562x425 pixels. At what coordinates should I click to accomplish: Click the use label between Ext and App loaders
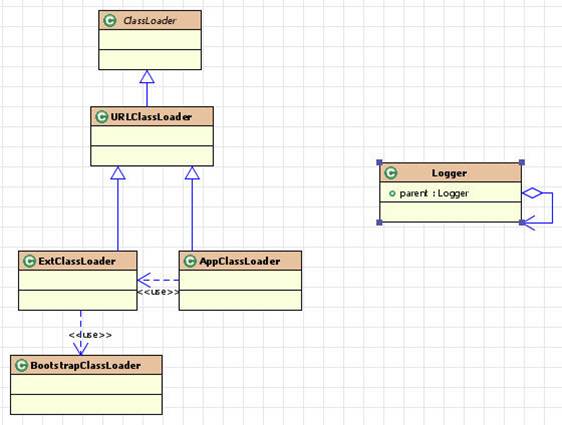pos(158,292)
